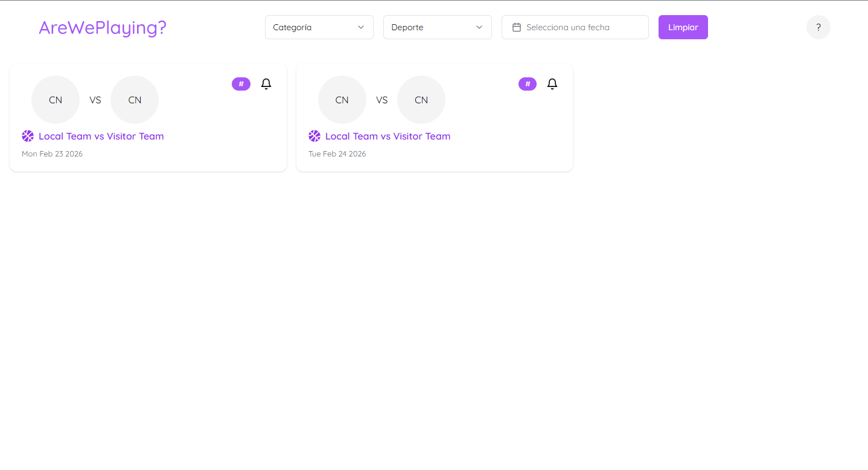Screen dimensions: 868x470
Task: Toggle notification bell on Feb 24 match
Action: 552,84
